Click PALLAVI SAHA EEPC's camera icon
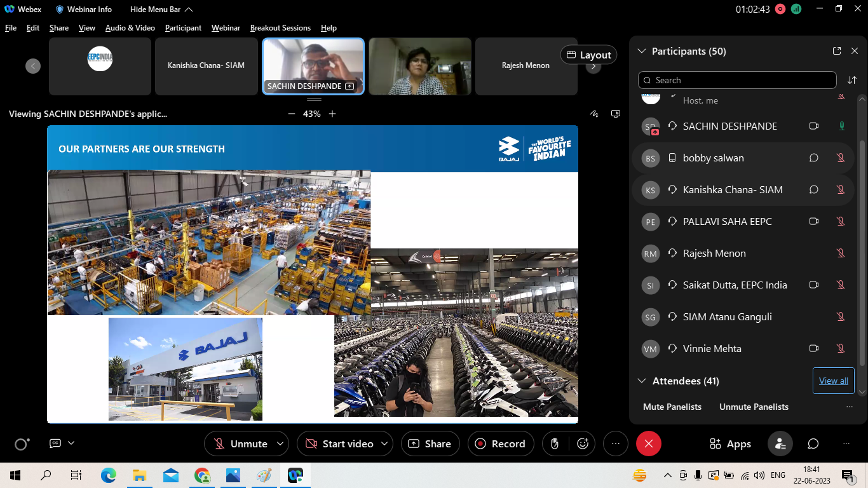Image resolution: width=868 pixels, height=488 pixels. (813, 221)
